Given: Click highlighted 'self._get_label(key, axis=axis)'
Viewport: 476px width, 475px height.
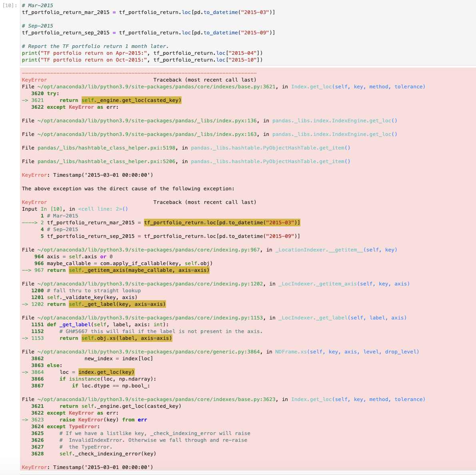Looking at the screenshot, I should (117, 304).
